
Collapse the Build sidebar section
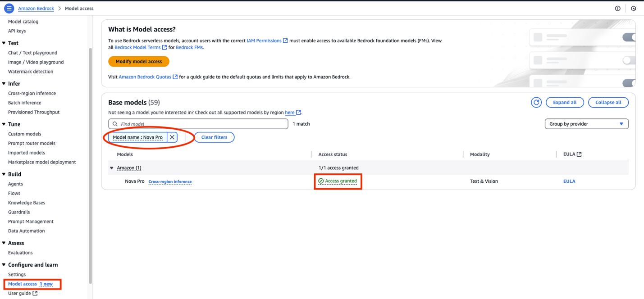click(x=4, y=174)
